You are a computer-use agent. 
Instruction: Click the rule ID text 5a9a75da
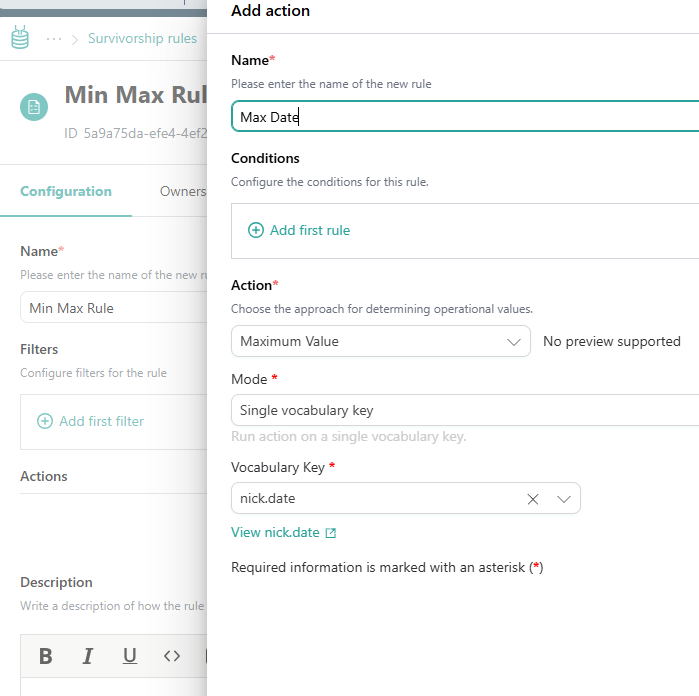[x=136, y=133]
